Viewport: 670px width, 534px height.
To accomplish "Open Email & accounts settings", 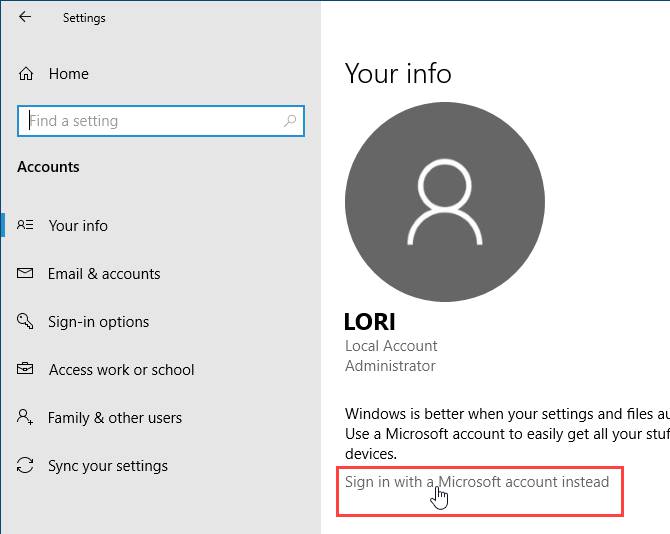I will (x=104, y=274).
